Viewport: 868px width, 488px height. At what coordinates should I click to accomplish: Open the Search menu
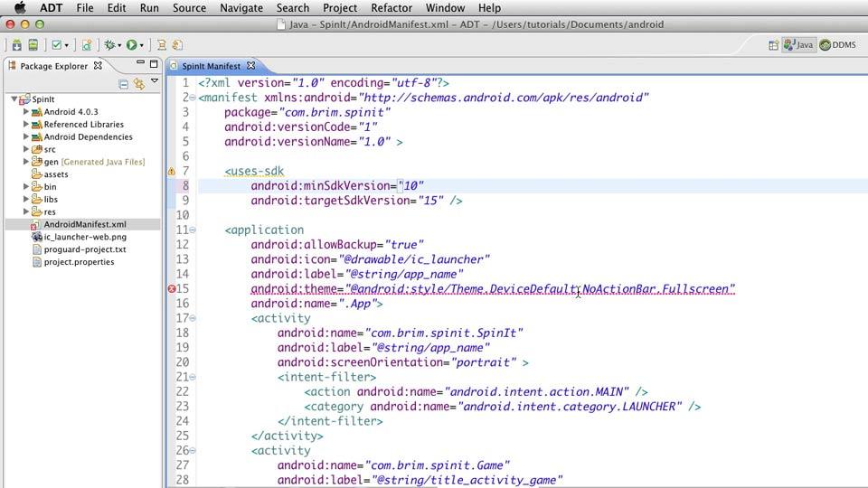click(x=293, y=8)
